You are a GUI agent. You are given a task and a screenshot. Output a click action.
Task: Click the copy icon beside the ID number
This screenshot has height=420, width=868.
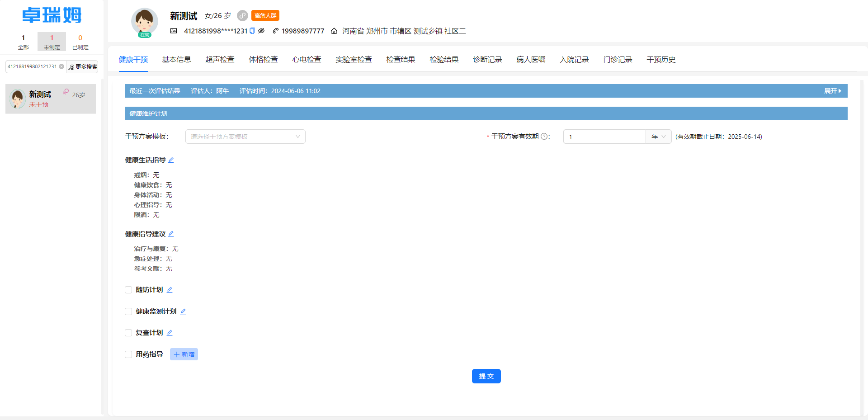point(251,31)
